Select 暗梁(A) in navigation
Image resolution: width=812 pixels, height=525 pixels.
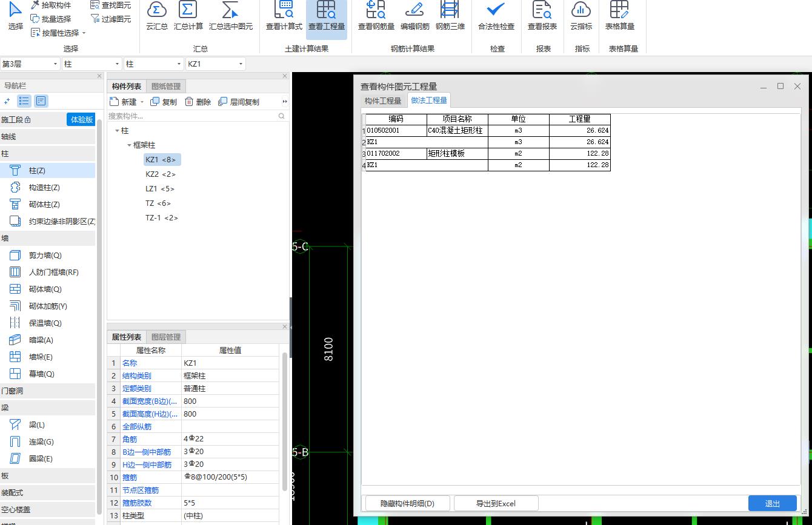[47, 340]
